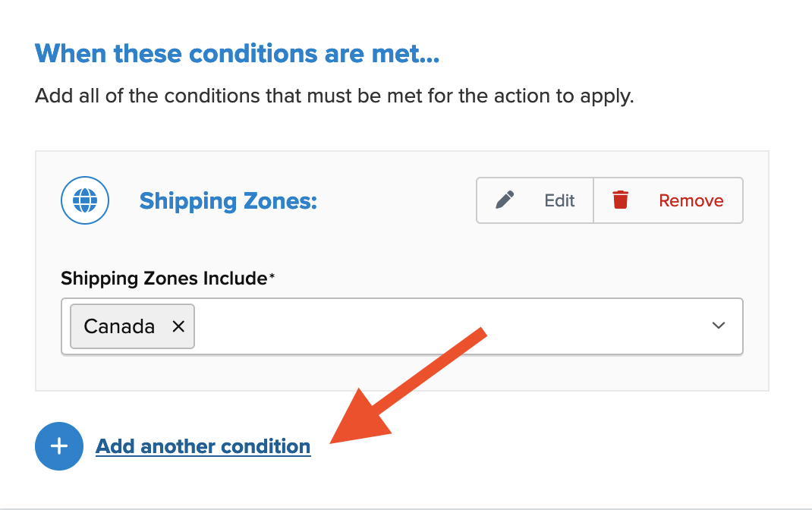Screen dimensions: 812x510
Task: Click the required asterisk after Shipping Zones Include
Action: [x=272, y=277]
